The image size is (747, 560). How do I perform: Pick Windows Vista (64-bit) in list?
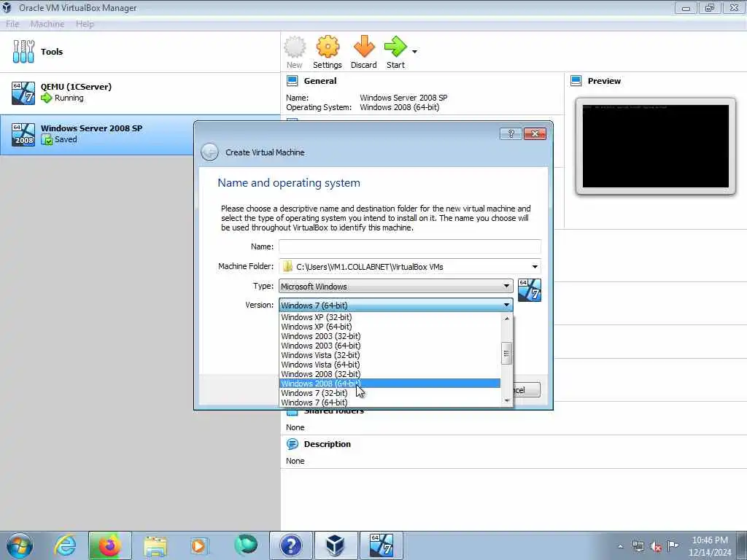390,365
